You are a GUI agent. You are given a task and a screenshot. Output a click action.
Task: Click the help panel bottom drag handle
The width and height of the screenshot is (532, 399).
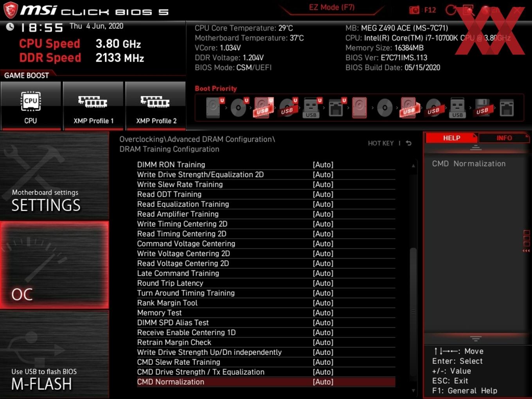(476, 338)
